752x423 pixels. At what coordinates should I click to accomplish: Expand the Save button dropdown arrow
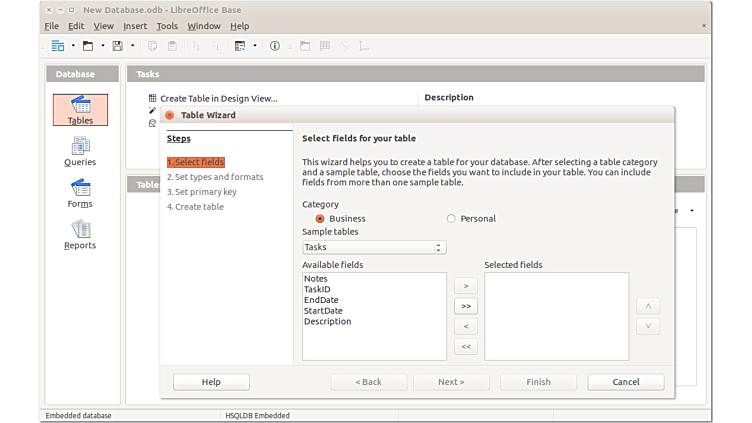[133, 46]
